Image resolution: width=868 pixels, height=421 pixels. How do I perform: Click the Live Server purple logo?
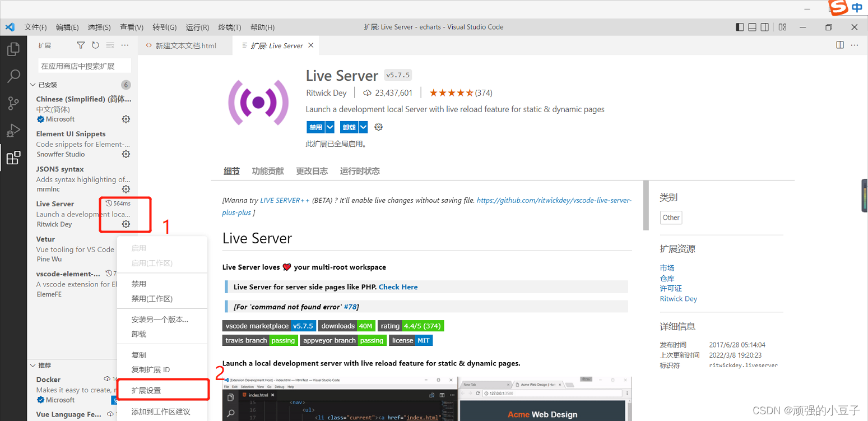point(258,102)
